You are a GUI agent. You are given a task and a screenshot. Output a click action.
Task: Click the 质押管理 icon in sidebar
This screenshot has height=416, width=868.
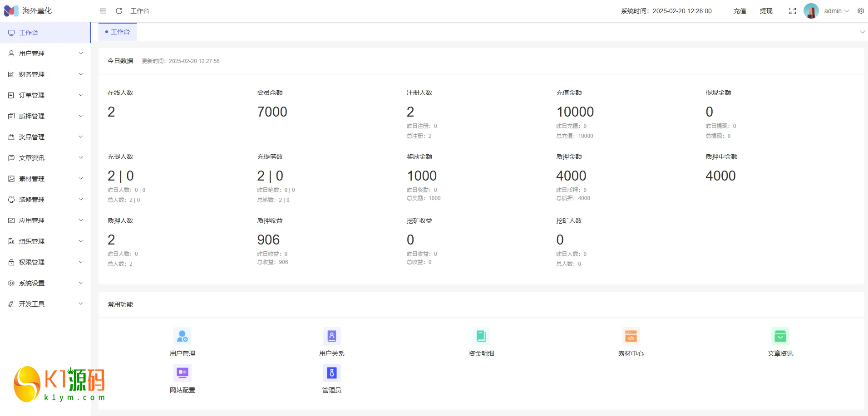click(x=11, y=116)
